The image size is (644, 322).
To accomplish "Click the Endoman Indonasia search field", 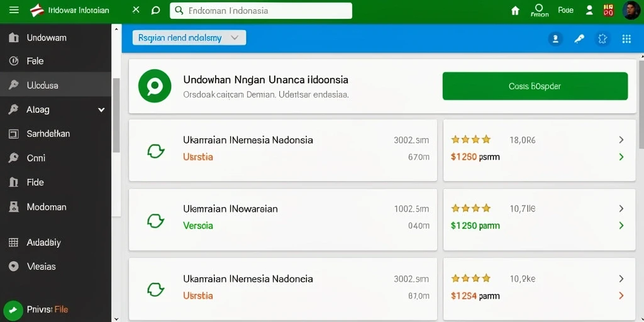I will coord(261,11).
